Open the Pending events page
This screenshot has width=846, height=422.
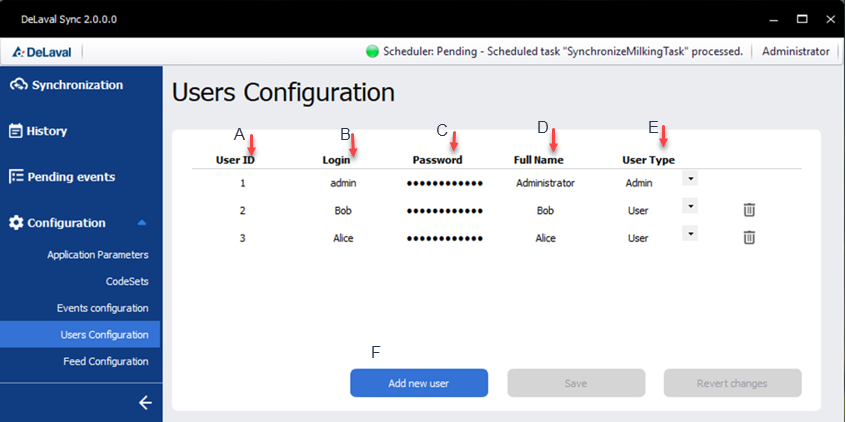(x=71, y=177)
